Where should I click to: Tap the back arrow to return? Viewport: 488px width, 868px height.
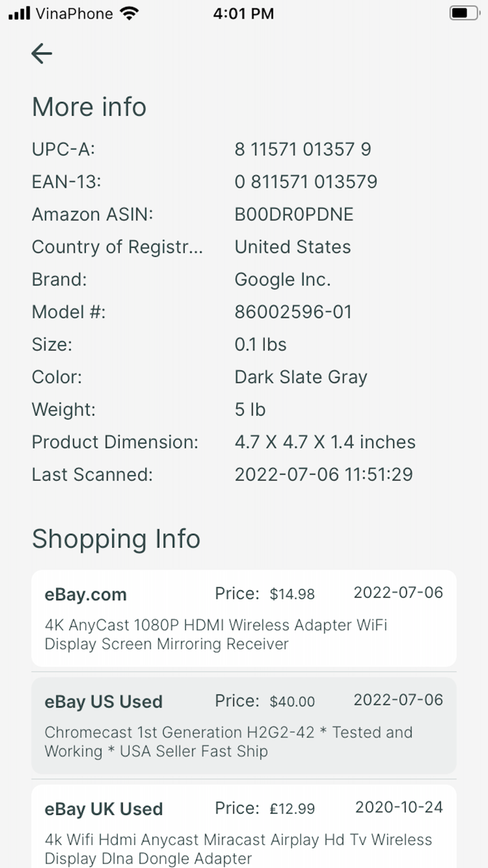(41, 53)
